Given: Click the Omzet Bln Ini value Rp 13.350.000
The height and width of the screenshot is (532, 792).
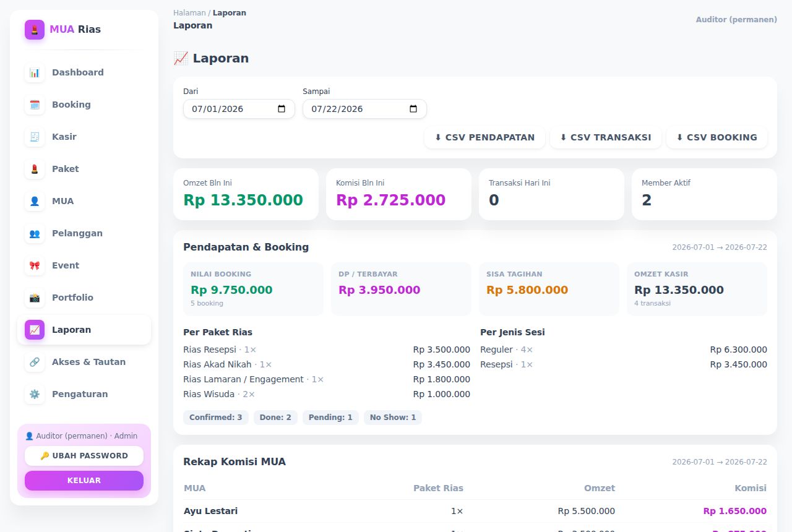Looking at the screenshot, I should coord(243,200).
